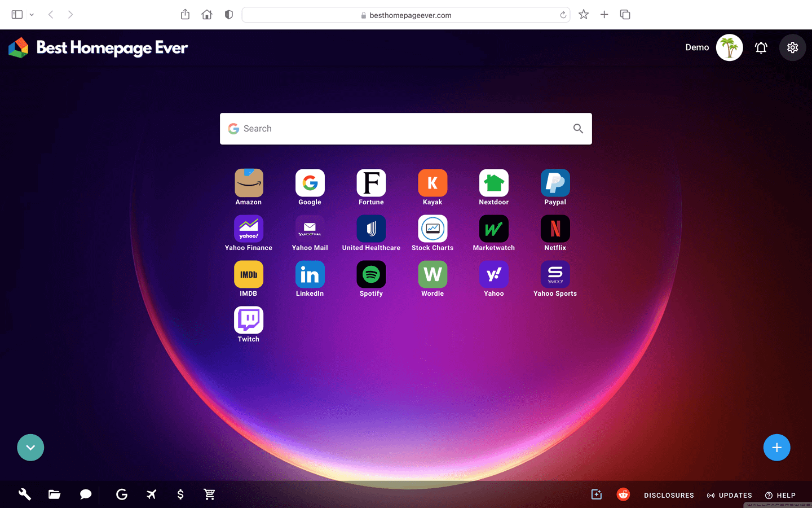The height and width of the screenshot is (508, 812).
Task: Launch the Twitch shortcut
Action: pyautogui.click(x=248, y=319)
